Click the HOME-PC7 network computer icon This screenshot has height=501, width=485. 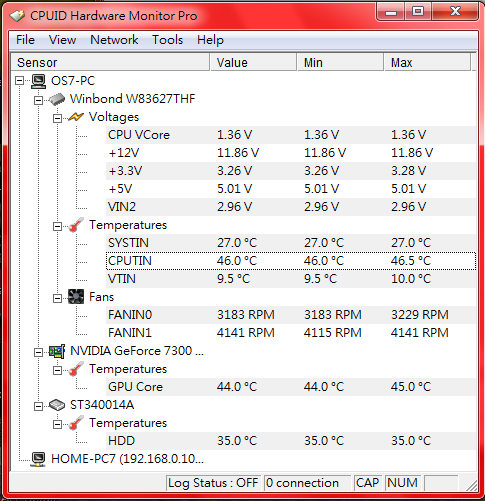38,459
